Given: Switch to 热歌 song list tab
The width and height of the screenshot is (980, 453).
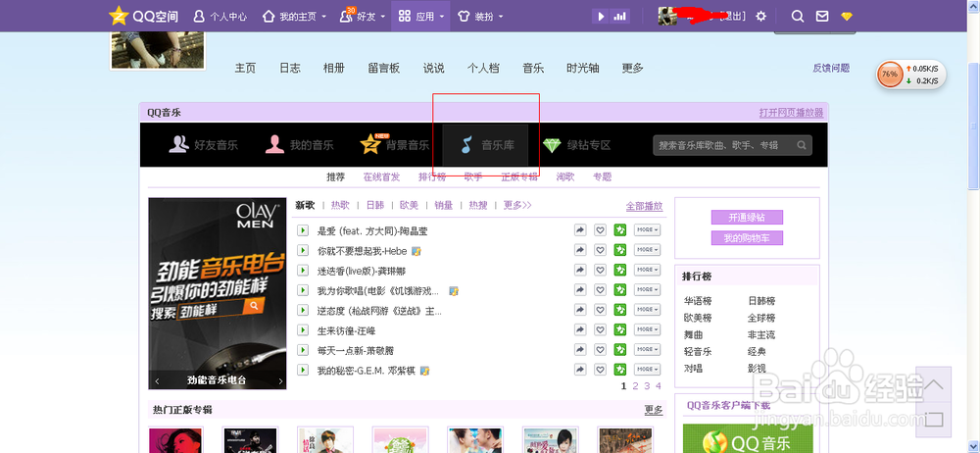Looking at the screenshot, I should click(340, 205).
